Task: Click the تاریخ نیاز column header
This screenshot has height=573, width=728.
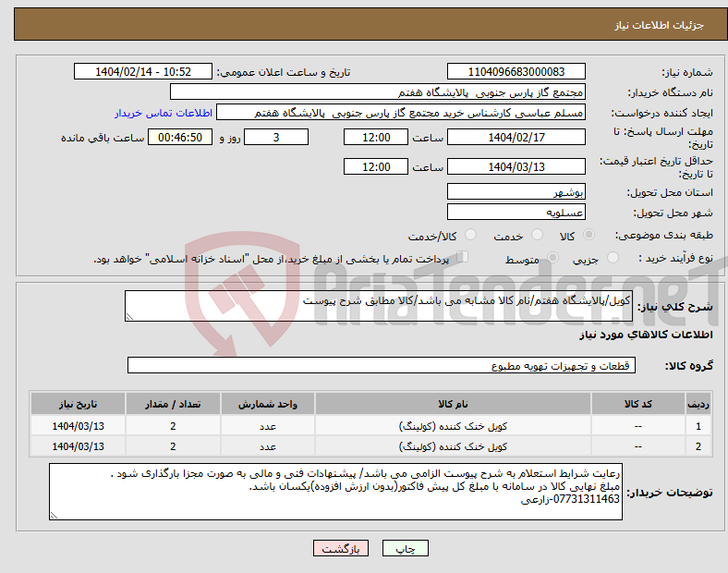Action: pos(78,404)
